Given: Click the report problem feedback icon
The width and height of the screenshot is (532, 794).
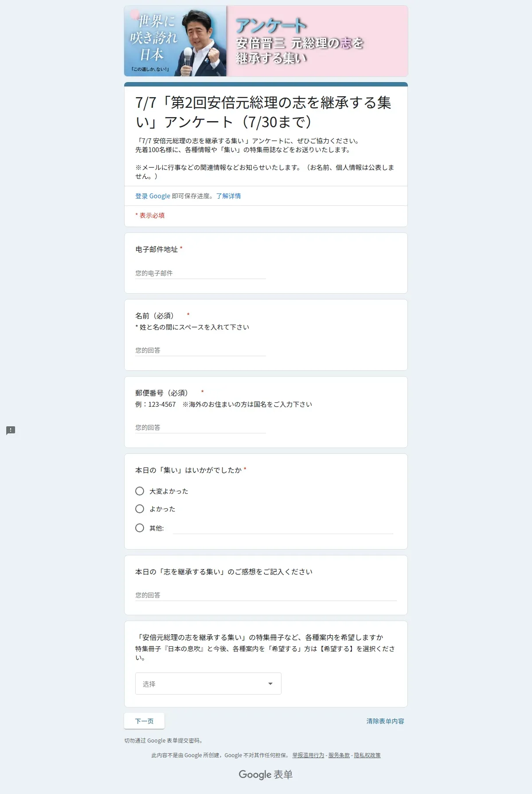Looking at the screenshot, I should [11, 430].
